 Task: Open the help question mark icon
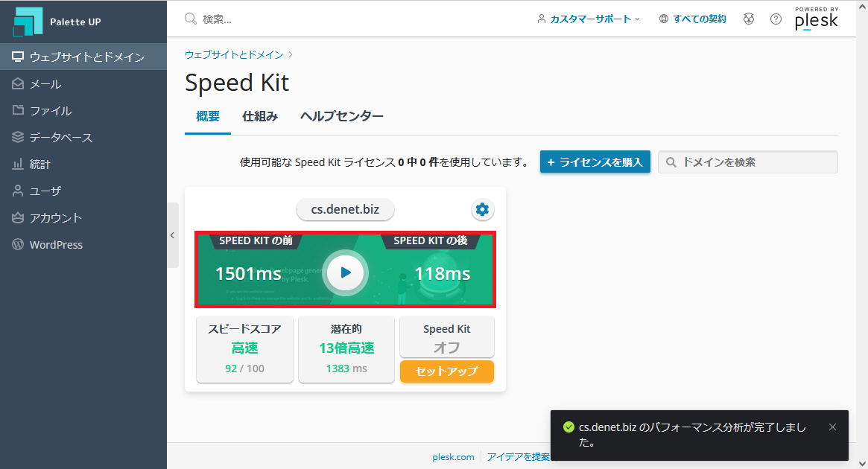[x=776, y=19]
